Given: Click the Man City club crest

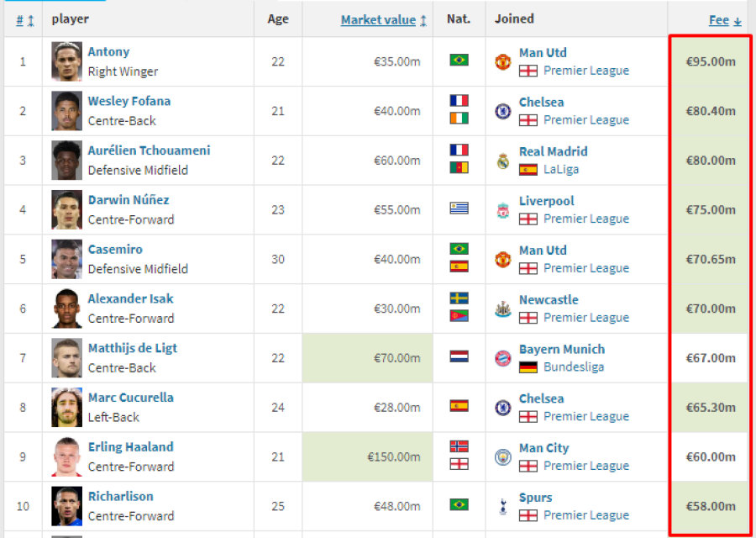Looking at the screenshot, I should (503, 457).
